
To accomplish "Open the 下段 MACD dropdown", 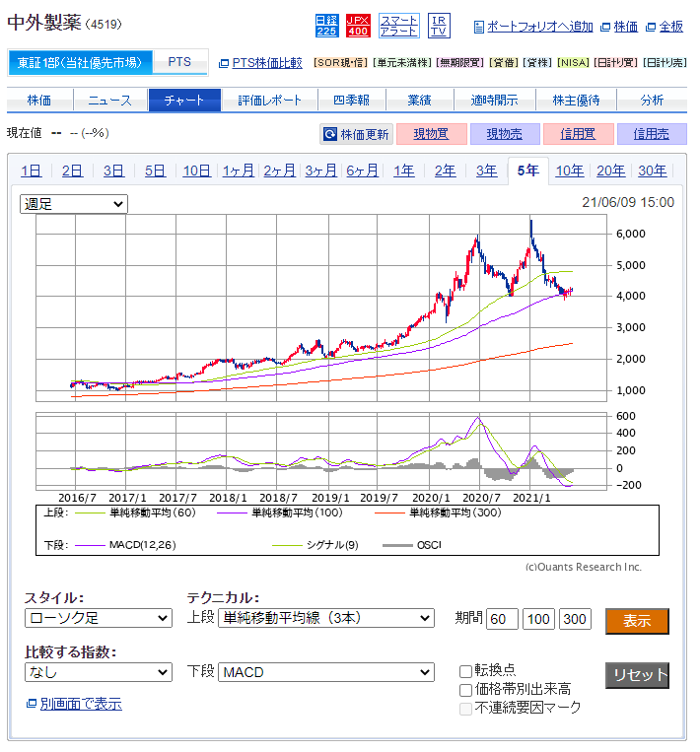I will coord(326,672).
